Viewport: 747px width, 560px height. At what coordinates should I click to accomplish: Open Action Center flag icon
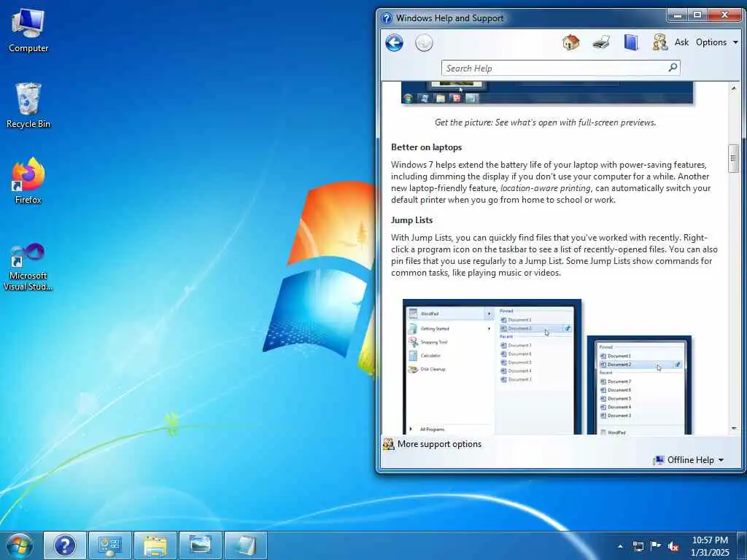pyautogui.click(x=656, y=546)
